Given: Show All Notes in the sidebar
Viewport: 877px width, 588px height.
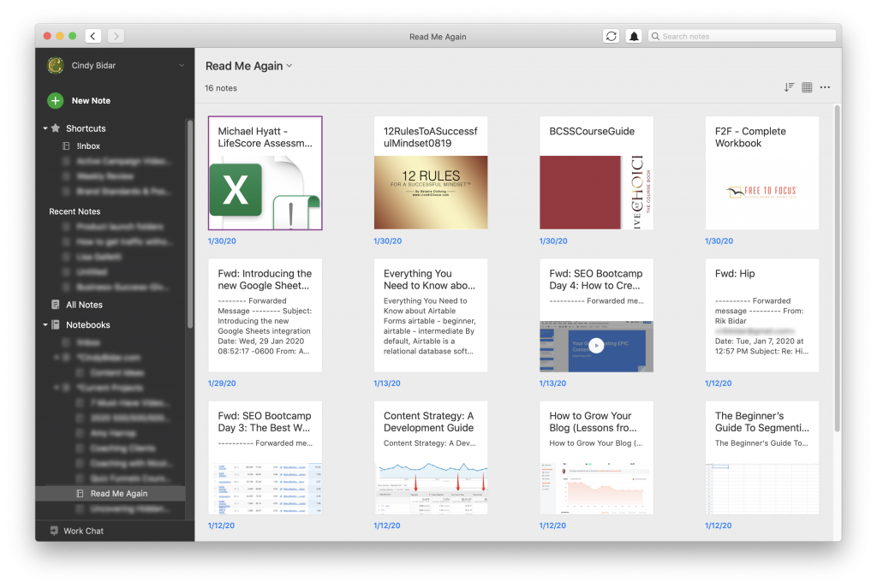Looking at the screenshot, I should pos(85,305).
